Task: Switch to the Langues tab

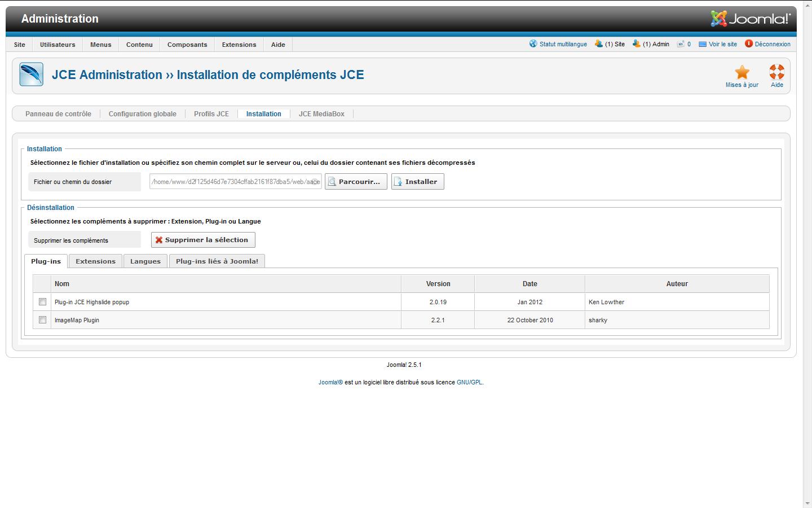Action: 145,261
